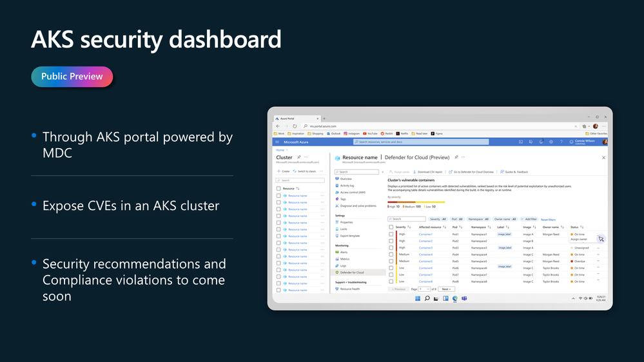This screenshot has width=644, height=362.
Task: Check the Container6 row checkbox
Action: [x=391, y=268]
